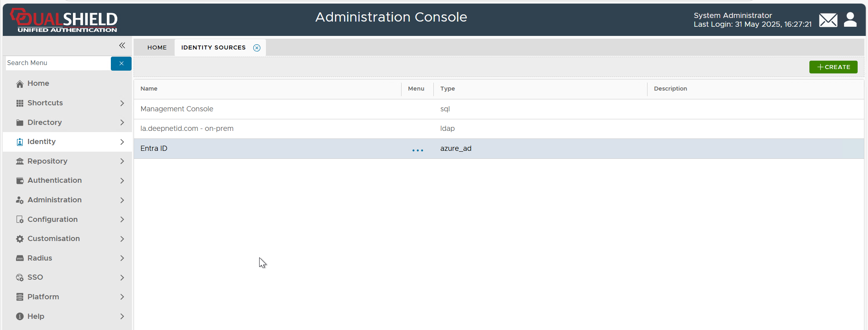Viewport: 868px width, 330px height.
Task: Expand the Directory menu chevron
Action: point(122,123)
